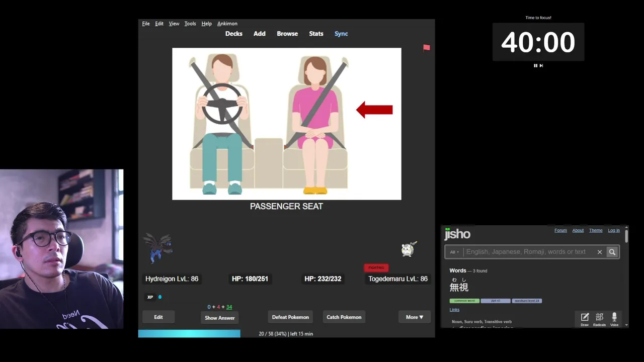The image size is (644, 362).
Task: Click the Jisho scrollbar down arrow
Action: (626, 325)
